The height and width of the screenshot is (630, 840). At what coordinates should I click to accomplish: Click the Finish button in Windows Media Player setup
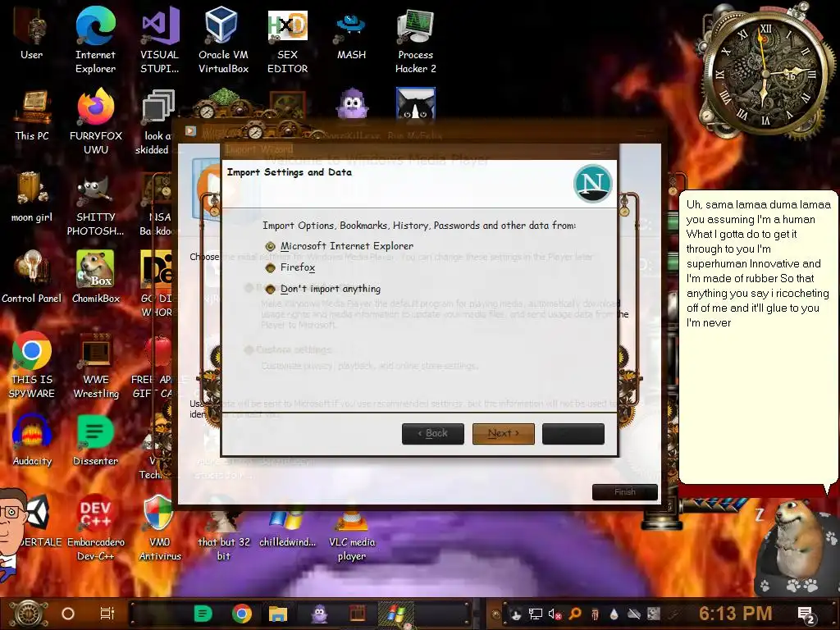624,492
